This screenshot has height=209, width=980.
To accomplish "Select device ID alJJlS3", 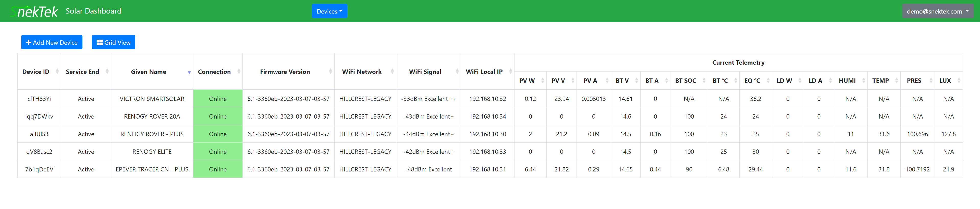I will point(39,134).
